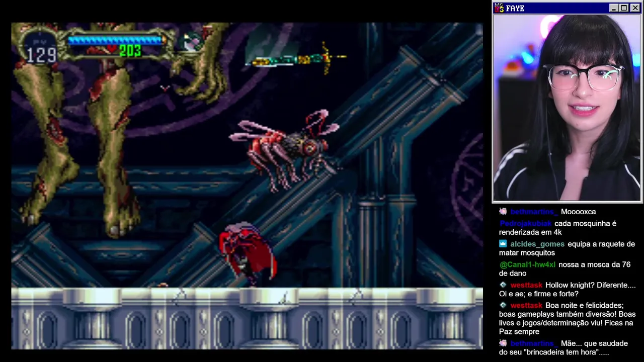Open westtask username on the Hollow knight message
Viewport: 644px width, 362px height.
pyautogui.click(x=526, y=285)
